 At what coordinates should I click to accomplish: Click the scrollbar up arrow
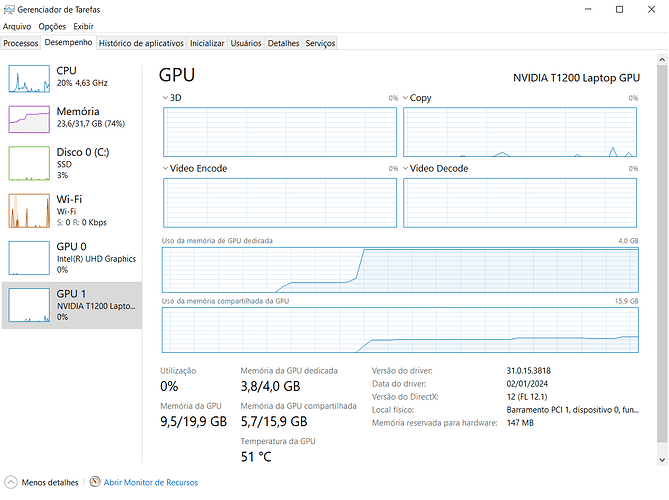(662, 59)
